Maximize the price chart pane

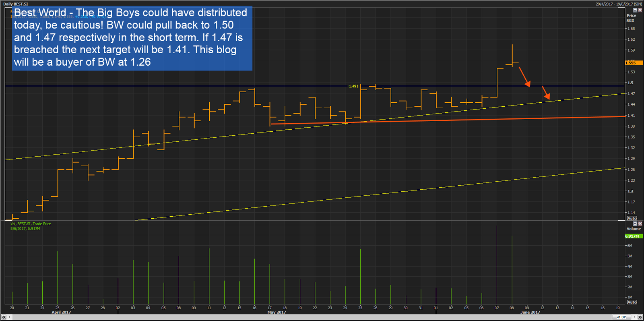pyautogui.click(x=635, y=10)
